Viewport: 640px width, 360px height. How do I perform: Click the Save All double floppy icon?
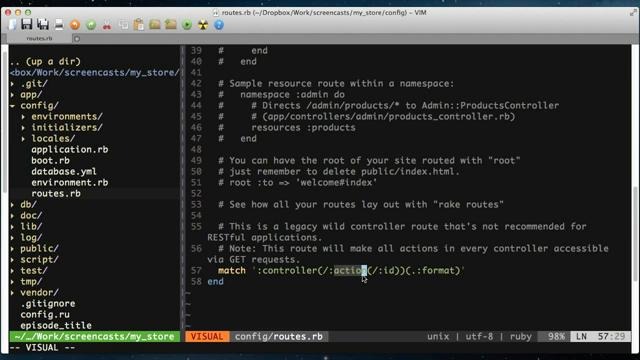click(42, 24)
